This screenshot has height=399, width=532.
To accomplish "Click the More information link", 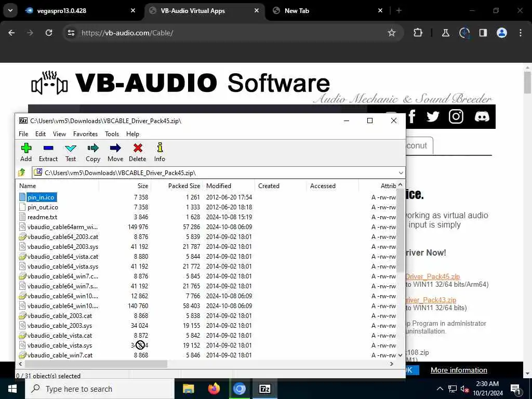I will 459,370.
